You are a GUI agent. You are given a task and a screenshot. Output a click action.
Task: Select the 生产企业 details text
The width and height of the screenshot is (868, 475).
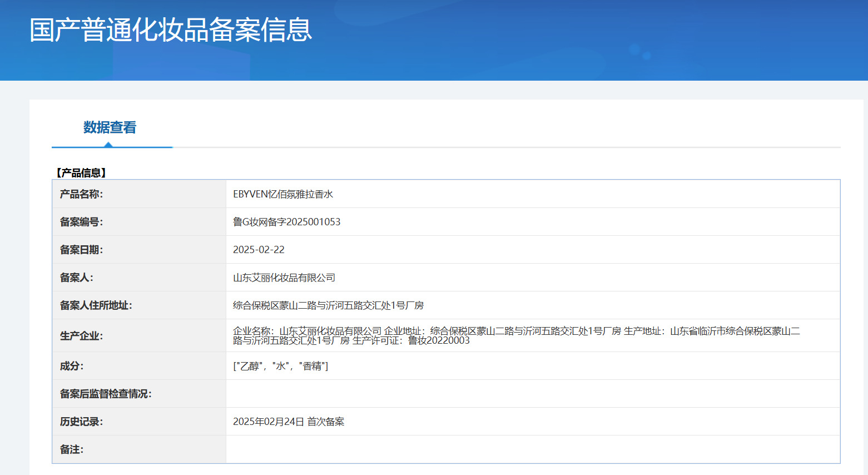tap(517, 335)
